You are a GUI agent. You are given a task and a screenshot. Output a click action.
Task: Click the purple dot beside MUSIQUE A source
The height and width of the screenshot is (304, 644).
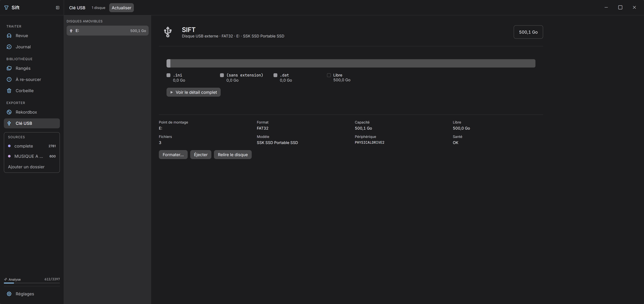click(x=9, y=156)
